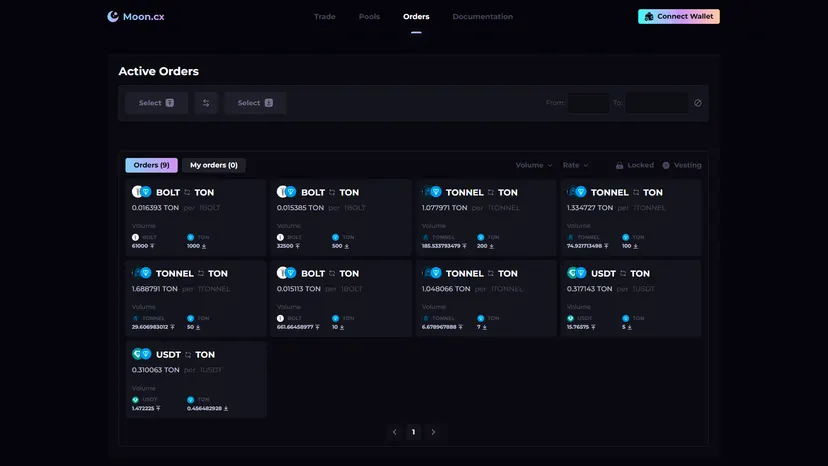Switch to the My orders (0) tab
Viewport: 828px width, 466px height.
tap(214, 165)
